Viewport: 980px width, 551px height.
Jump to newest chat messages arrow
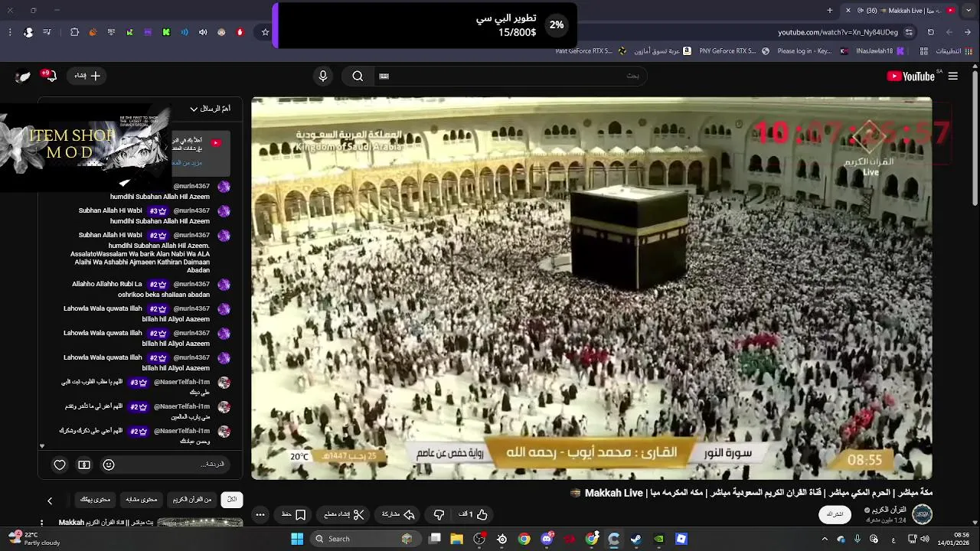pos(42,445)
